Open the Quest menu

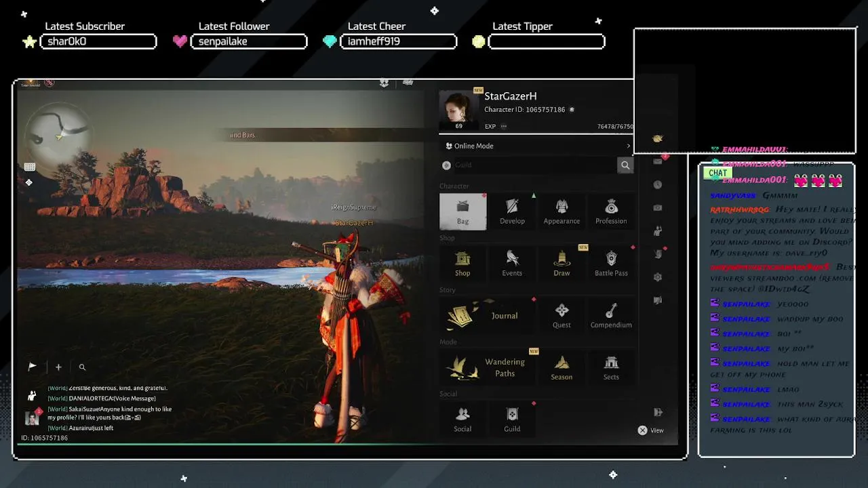click(561, 316)
